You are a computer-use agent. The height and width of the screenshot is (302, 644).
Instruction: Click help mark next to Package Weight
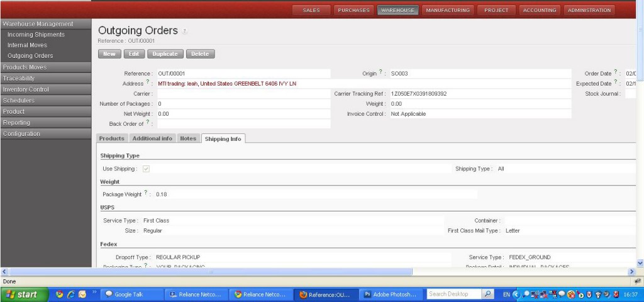pos(146,193)
